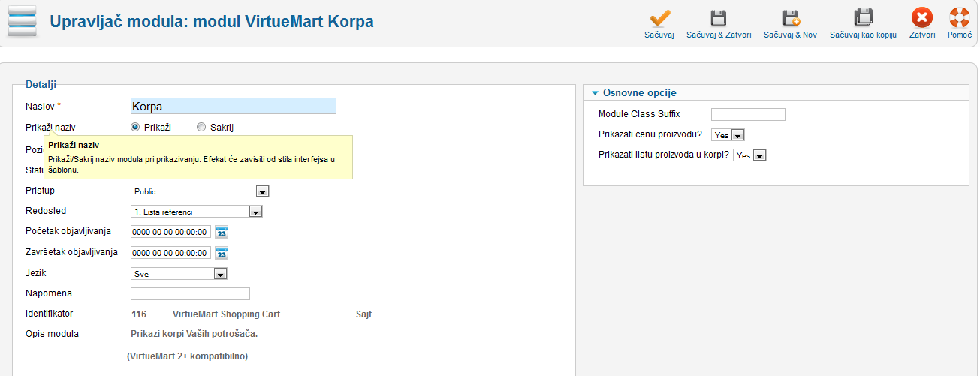This screenshot has height=376, width=980.
Task: Open calendar for Završetak objavljivanja
Action: point(222,254)
